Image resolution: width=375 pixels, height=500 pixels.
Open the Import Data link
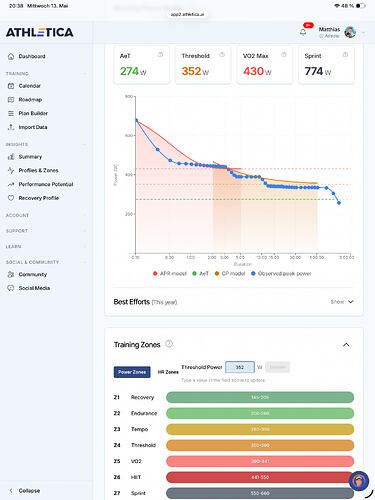pyautogui.click(x=33, y=127)
